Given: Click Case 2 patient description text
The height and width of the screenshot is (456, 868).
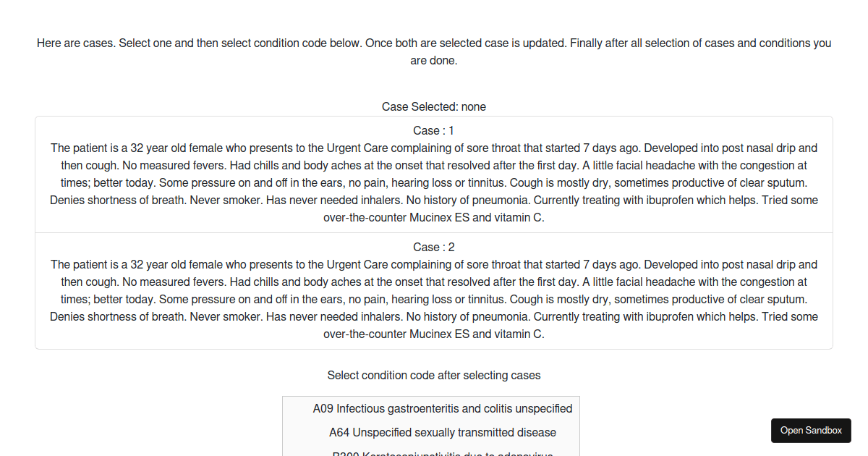Looking at the screenshot, I should pyautogui.click(x=434, y=299).
